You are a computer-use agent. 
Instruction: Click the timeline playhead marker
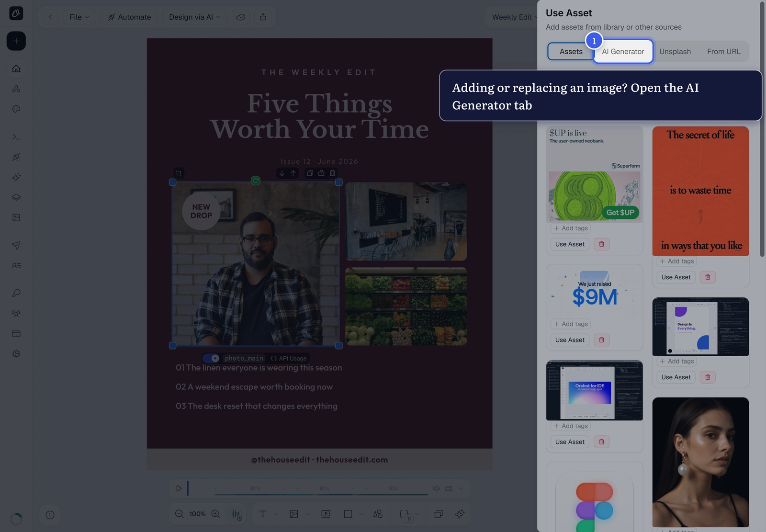click(x=188, y=488)
